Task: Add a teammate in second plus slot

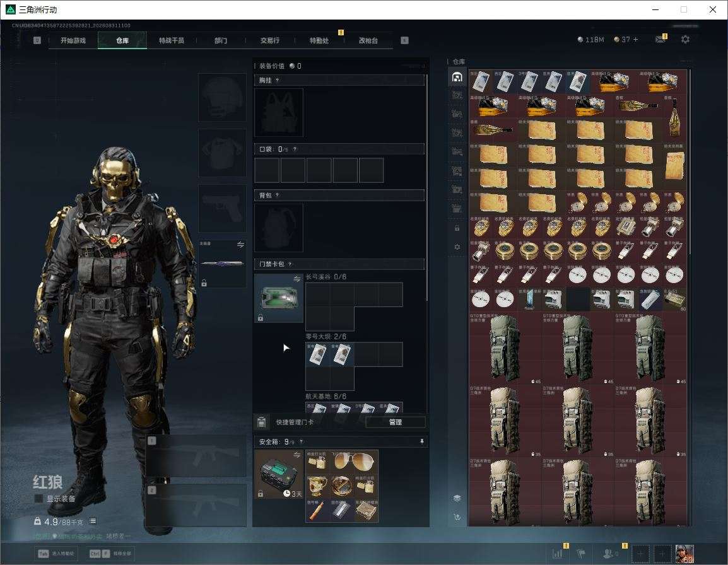Action: tap(662, 553)
